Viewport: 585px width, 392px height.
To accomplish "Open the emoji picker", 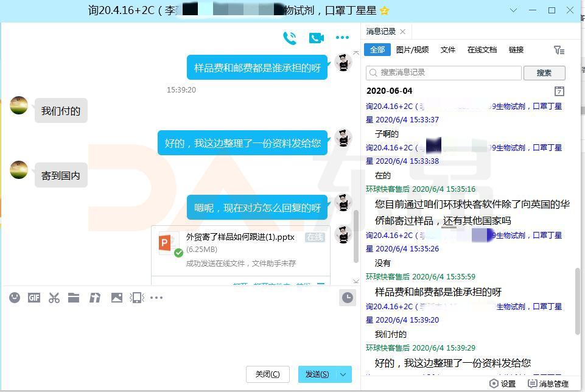I will 14,298.
